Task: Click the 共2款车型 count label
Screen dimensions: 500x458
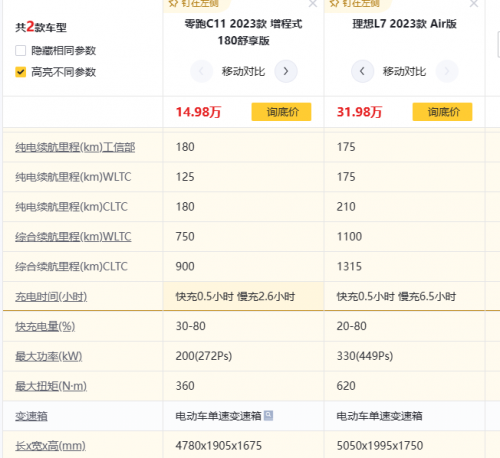Action: (x=41, y=27)
